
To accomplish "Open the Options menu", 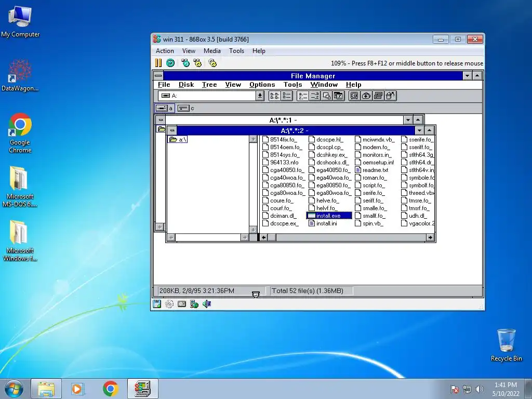I will (x=262, y=85).
